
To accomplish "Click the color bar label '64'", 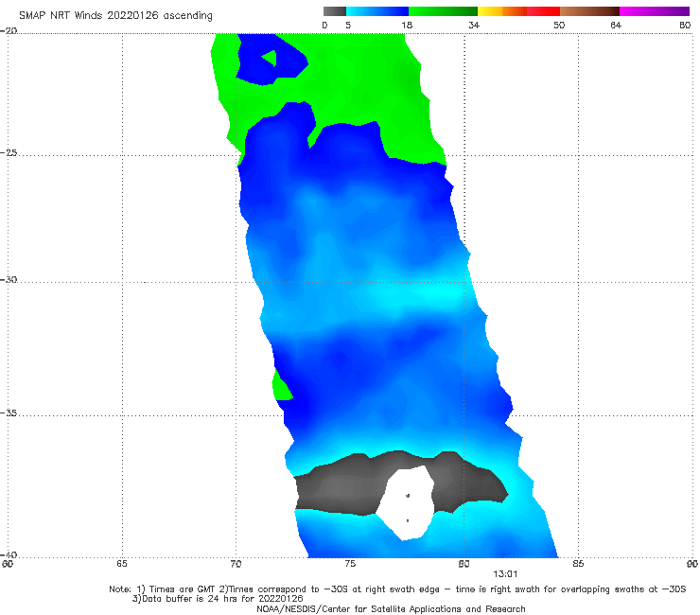I will click(616, 25).
